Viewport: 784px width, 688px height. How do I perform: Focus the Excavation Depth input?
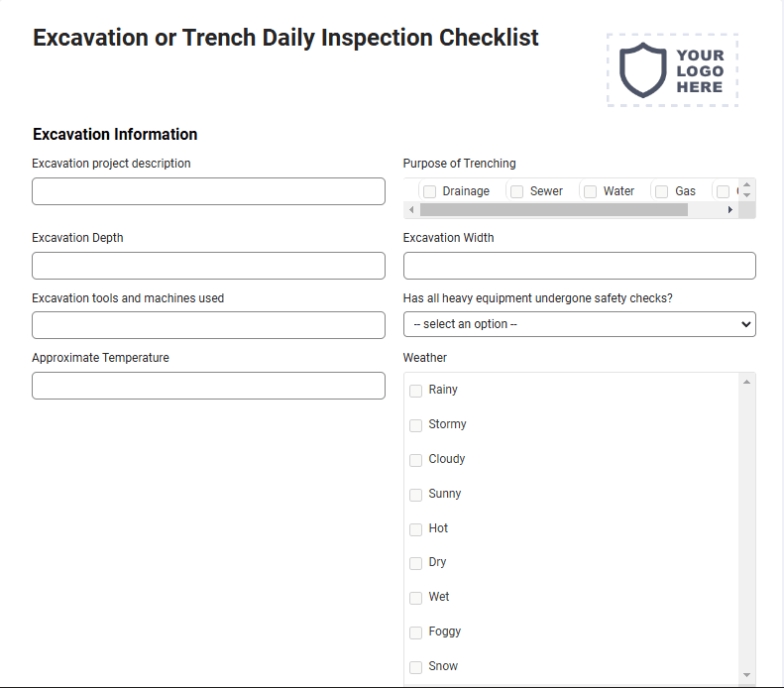tap(208, 266)
